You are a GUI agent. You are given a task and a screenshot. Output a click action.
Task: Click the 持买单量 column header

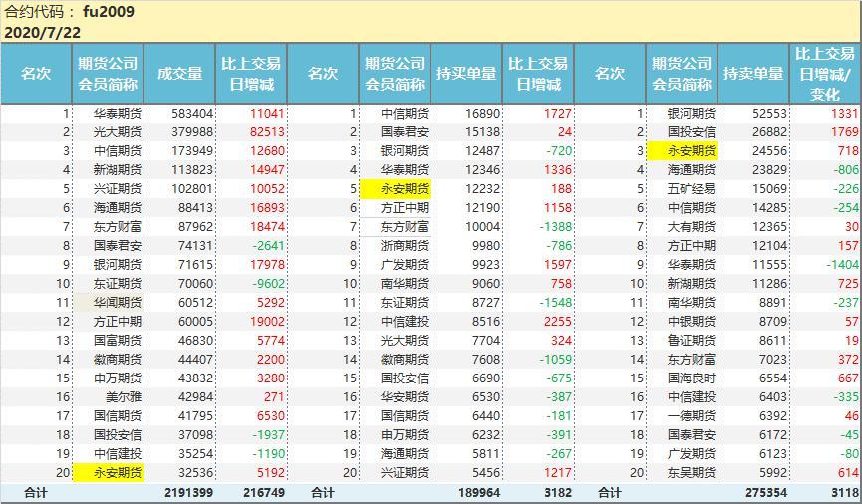[466, 74]
